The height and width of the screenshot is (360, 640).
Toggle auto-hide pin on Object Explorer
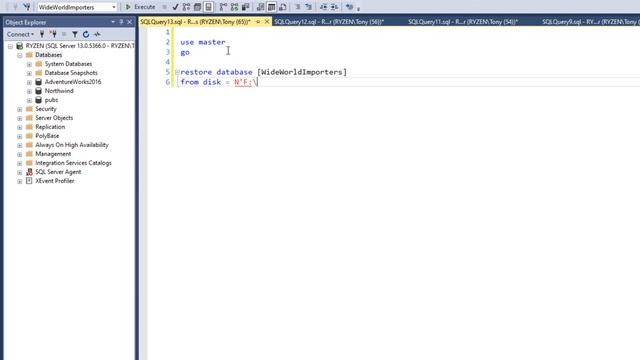click(x=121, y=22)
